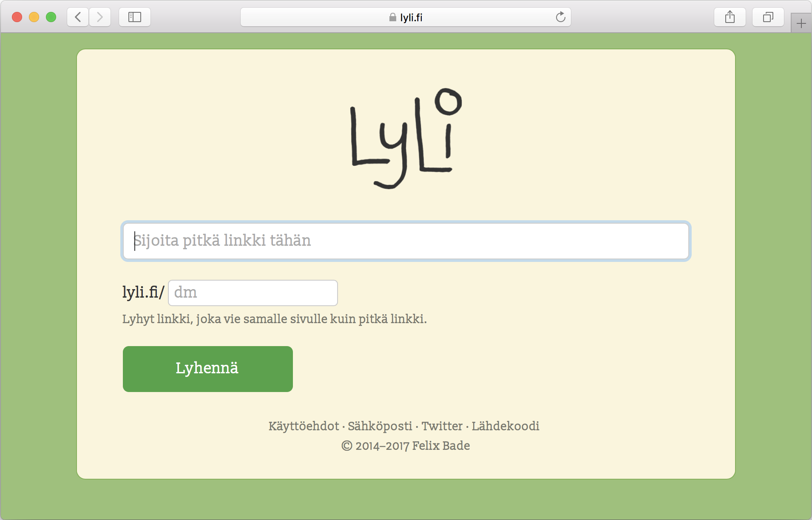
Task: Maximize the window with green button
Action: pyautogui.click(x=51, y=17)
